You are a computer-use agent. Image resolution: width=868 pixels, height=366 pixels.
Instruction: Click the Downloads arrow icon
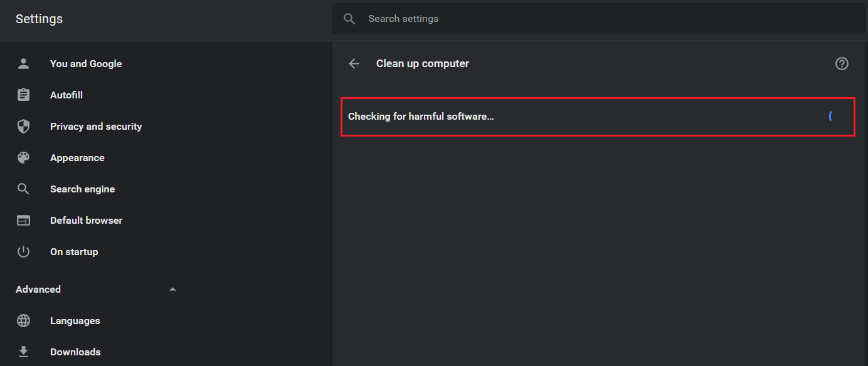23,352
